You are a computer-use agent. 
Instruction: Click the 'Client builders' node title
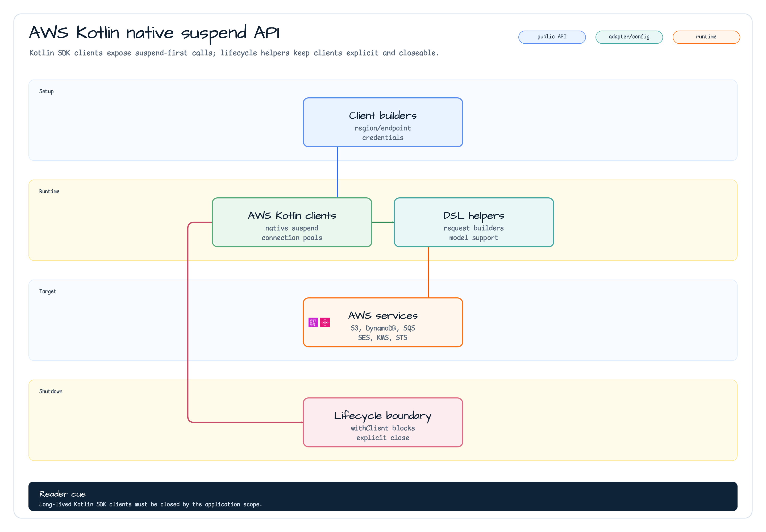pyautogui.click(x=383, y=116)
